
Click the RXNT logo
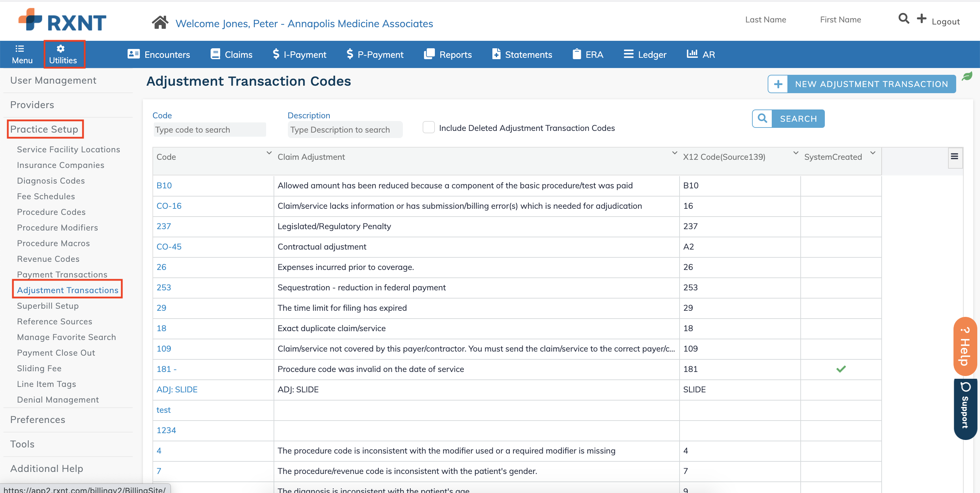[x=62, y=20]
